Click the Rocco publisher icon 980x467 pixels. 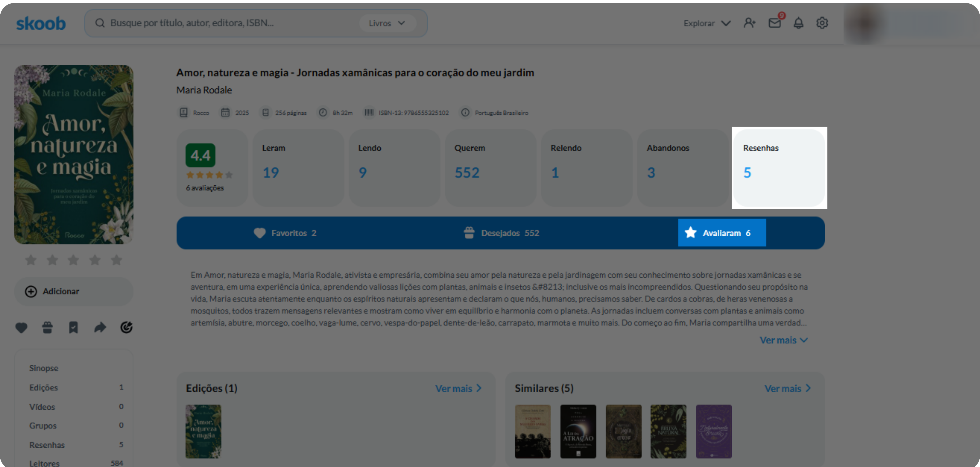click(184, 113)
